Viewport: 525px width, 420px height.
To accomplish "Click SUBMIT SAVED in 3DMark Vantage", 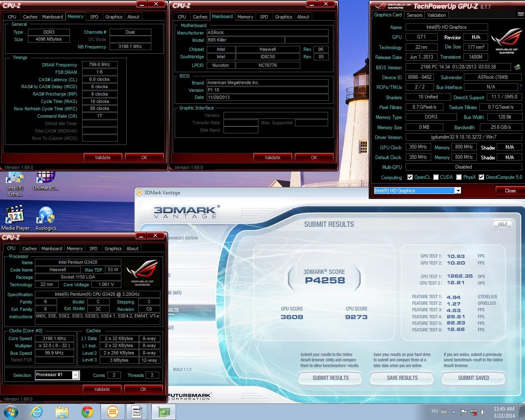I will tap(473, 378).
